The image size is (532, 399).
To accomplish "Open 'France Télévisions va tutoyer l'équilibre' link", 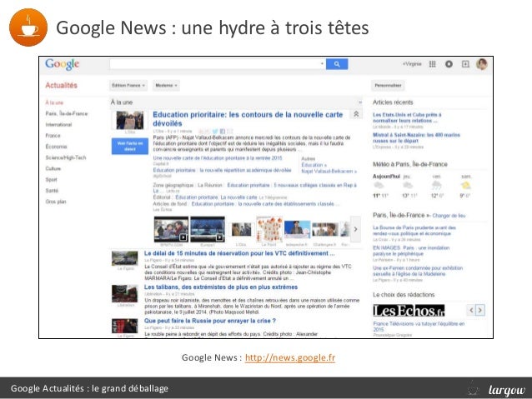I will tap(419, 327).
